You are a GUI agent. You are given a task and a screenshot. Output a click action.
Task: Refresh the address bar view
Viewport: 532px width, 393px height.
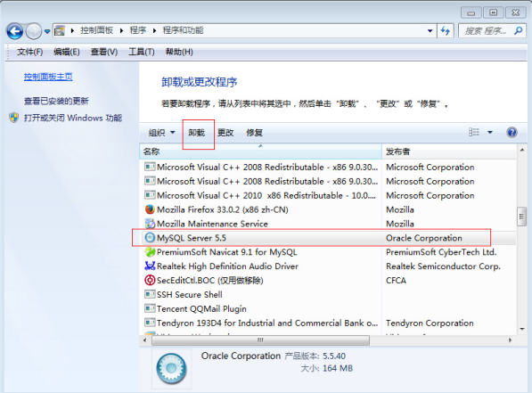click(446, 31)
